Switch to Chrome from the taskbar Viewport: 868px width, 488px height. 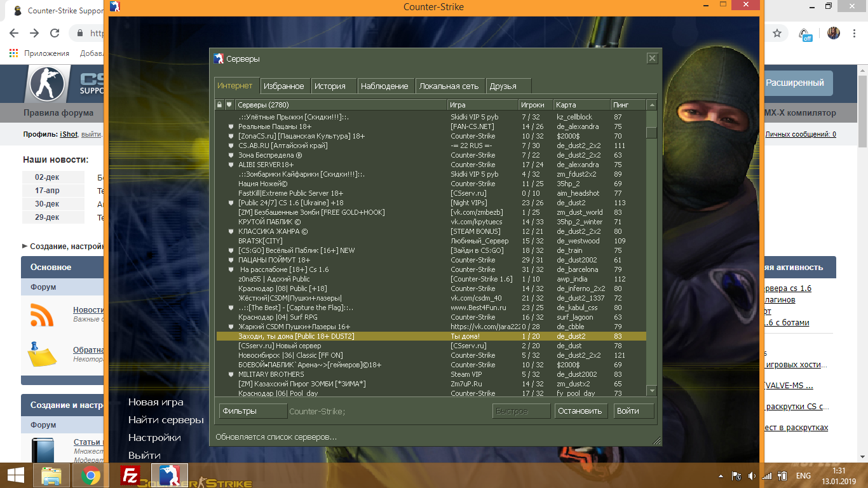click(x=90, y=475)
